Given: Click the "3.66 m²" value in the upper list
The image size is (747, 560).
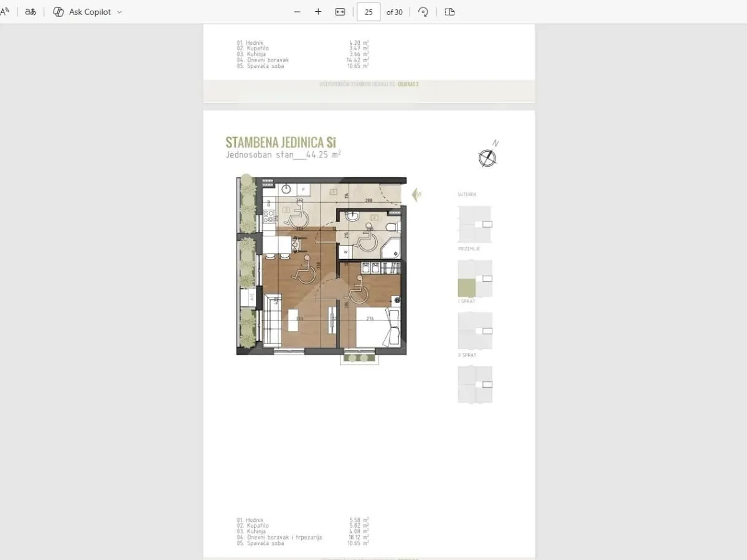Looking at the screenshot, I should [x=359, y=54].
